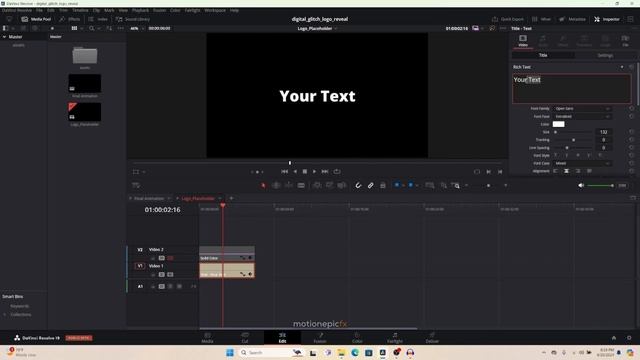Click the blue Flag icon
The width and height of the screenshot is (640, 360).
click(397, 185)
